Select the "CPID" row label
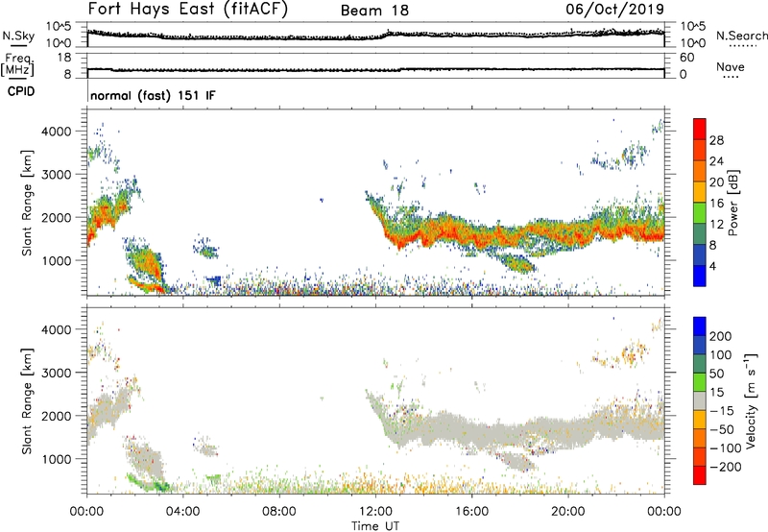768x532 pixels. (x=21, y=91)
